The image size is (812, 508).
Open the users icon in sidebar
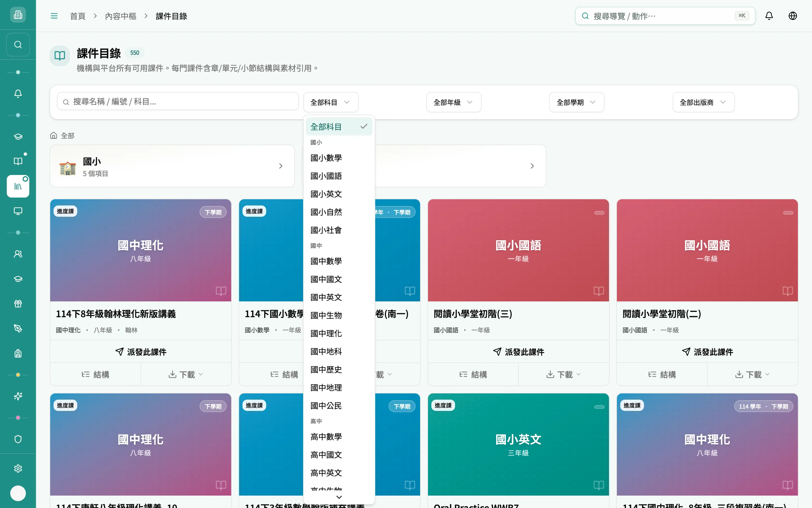point(18,254)
